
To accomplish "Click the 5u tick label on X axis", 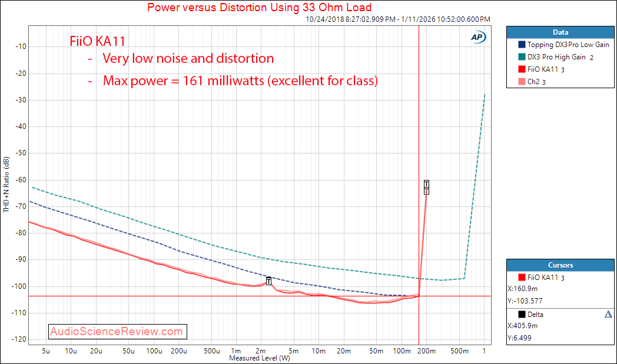I will coord(46,350).
